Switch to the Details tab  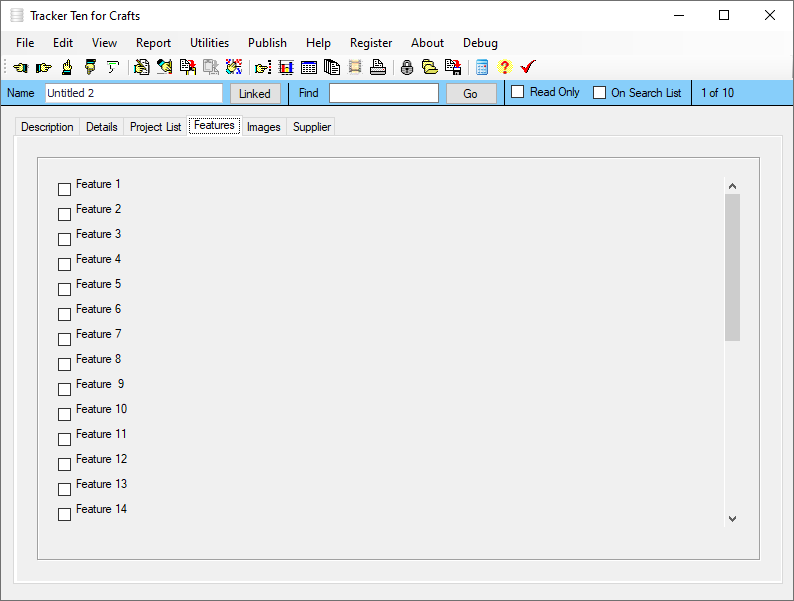[x=102, y=127]
